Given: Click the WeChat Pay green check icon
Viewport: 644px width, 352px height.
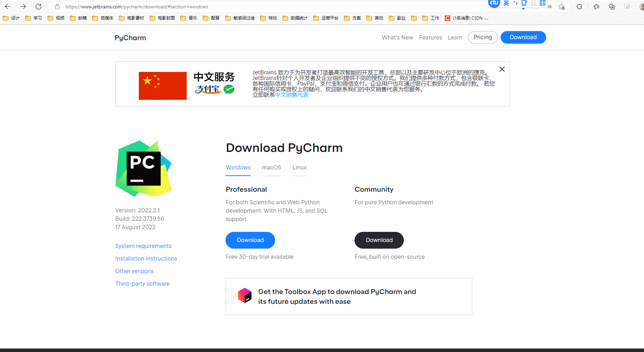Looking at the screenshot, I should [229, 89].
